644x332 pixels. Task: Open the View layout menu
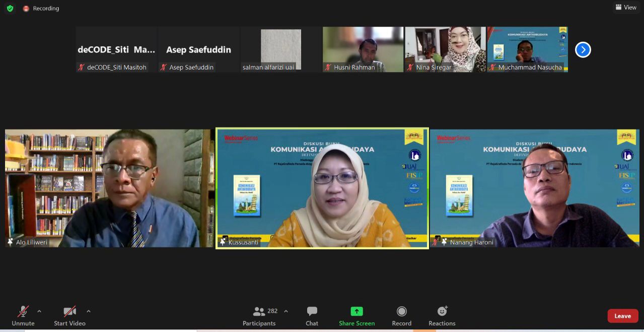click(625, 8)
